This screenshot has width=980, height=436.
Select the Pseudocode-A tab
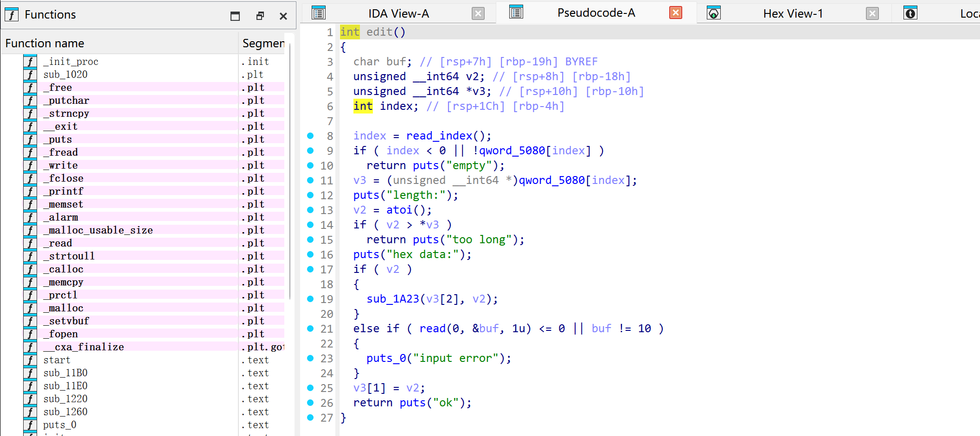point(596,13)
